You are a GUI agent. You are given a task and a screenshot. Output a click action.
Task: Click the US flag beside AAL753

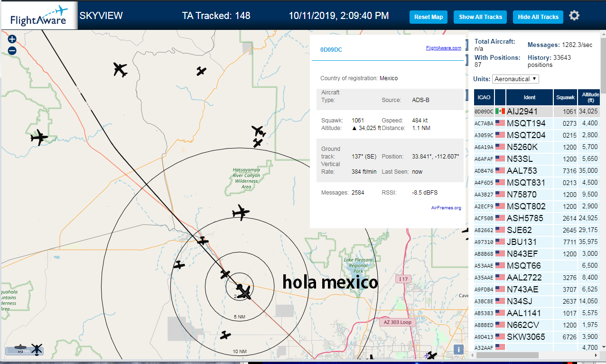(500, 171)
